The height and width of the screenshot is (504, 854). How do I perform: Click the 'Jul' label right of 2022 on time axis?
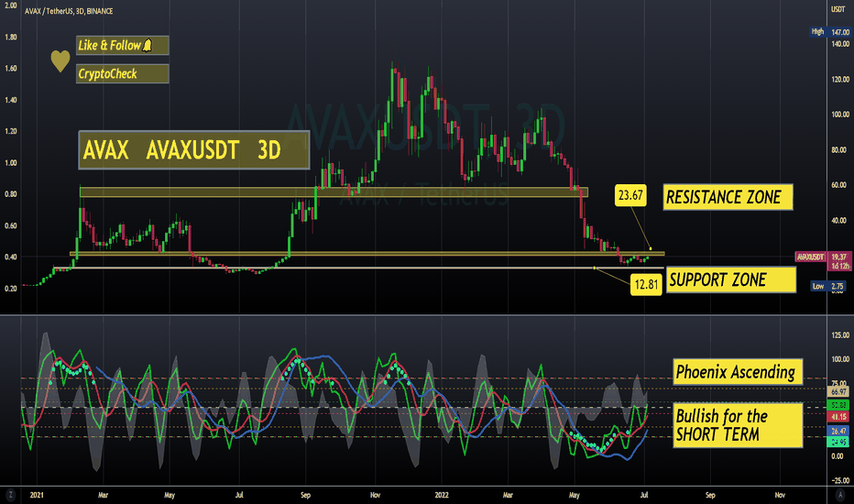644,495
